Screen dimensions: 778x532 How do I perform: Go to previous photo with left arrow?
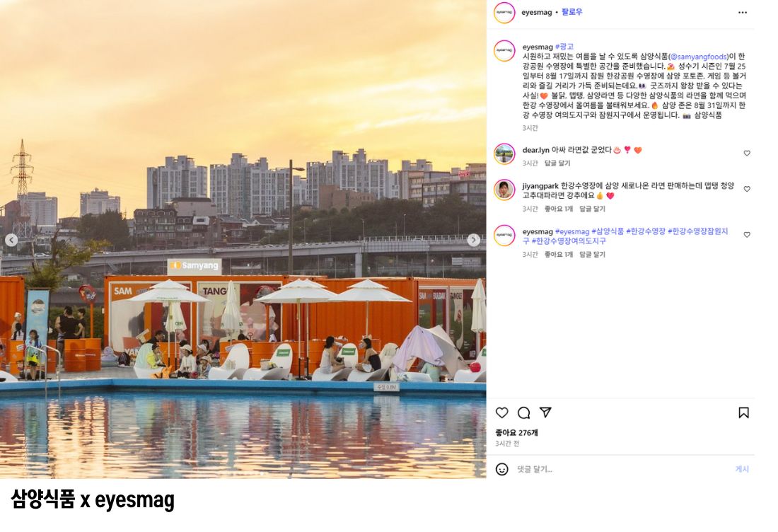coord(11,241)
